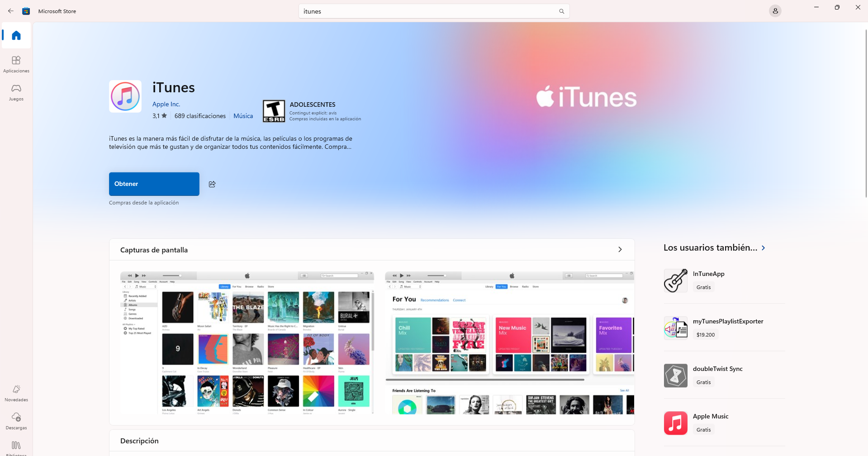This screenshot has height=456, width=868.
Task: Click the doubleTwist Sync app name
Action: 718,369
